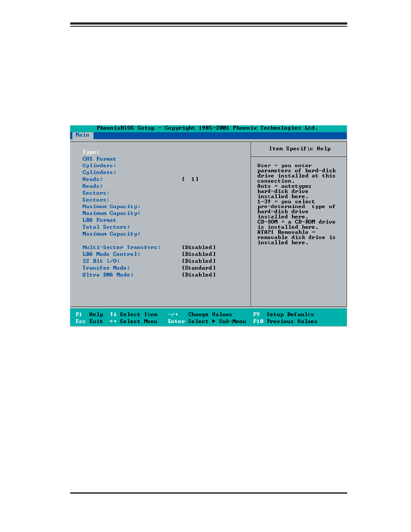411x532 pixels.
Task: Select the Heads value [ 1]
Action: click(190, 179)
